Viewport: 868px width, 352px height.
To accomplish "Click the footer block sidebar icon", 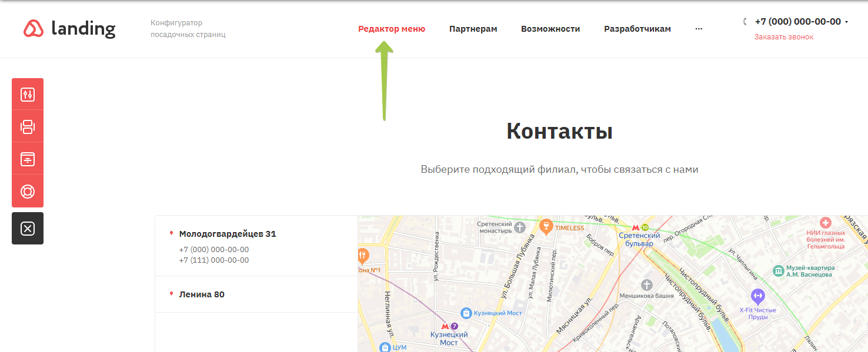I will click(28, 159).
